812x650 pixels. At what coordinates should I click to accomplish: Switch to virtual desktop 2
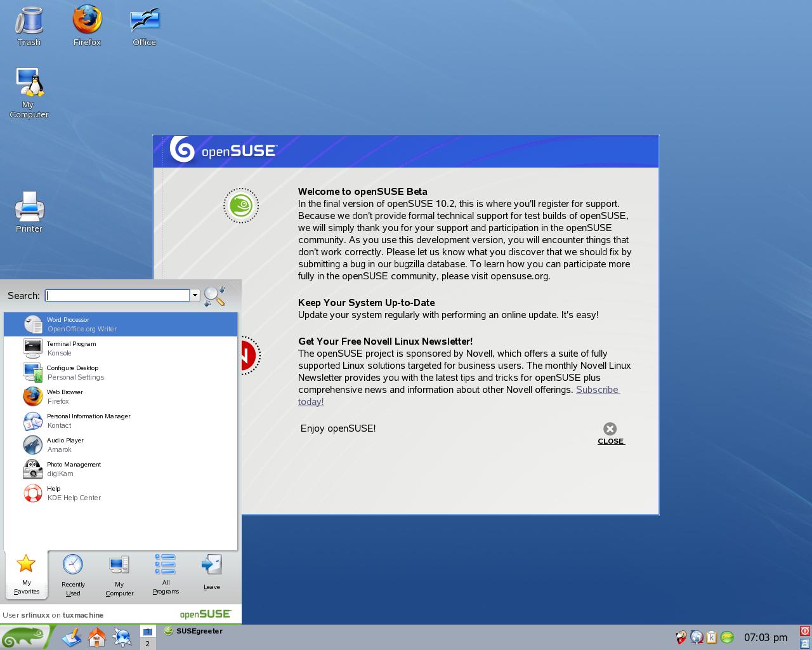click(x=148, y=644)
